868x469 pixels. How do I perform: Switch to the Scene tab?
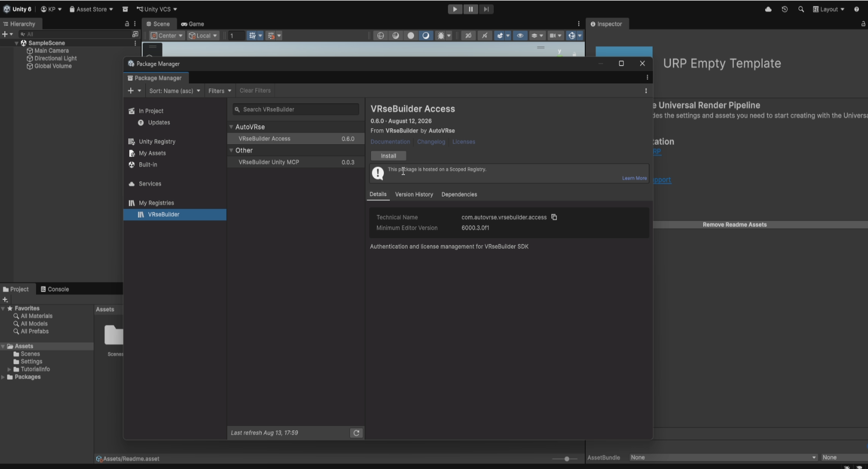pyautogui.click(x=158, y=24)
